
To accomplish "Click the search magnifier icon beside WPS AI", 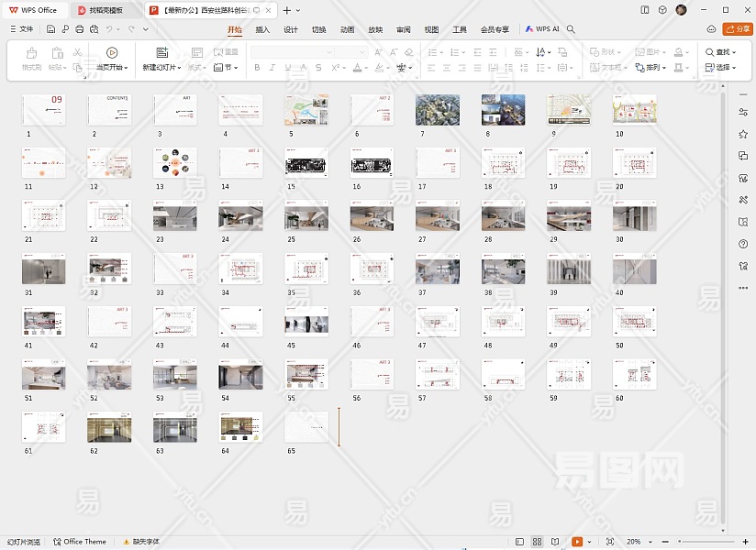I will 571,29.
